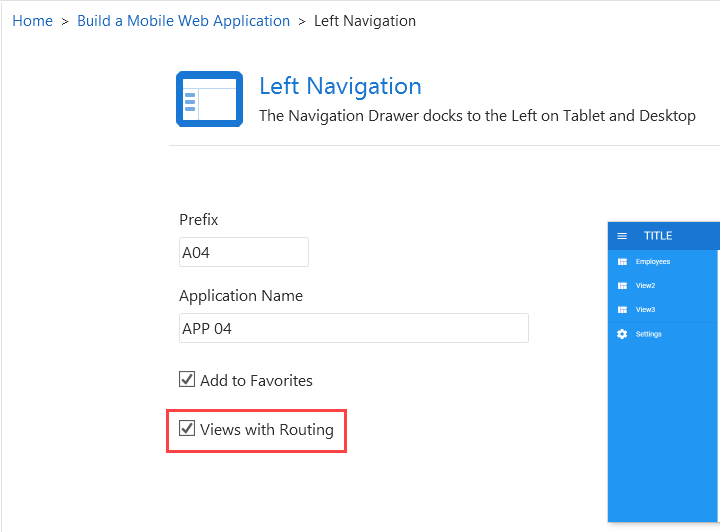Click the Left Navigation page heading

[x=340, y=86]
